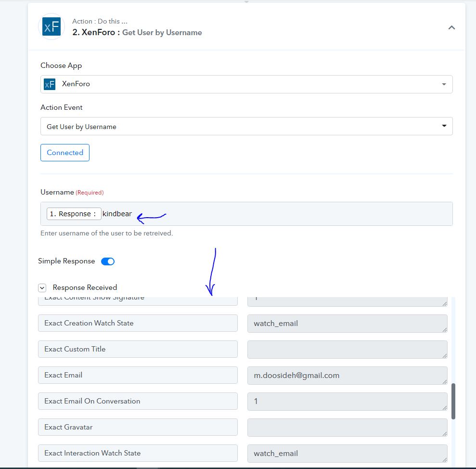Click watch_email value for Creation Watch State
The width and height of the screenshot is (476, 469).
[x=347, y=324]
